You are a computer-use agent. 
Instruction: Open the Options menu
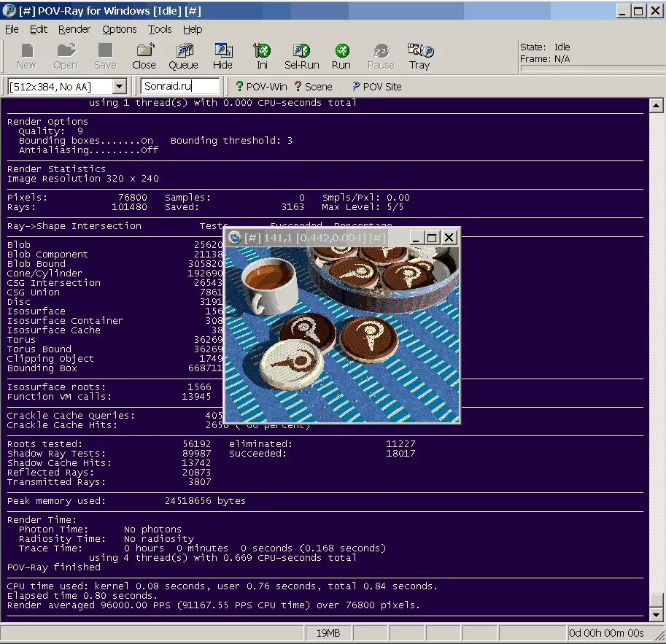click(120, 29)
